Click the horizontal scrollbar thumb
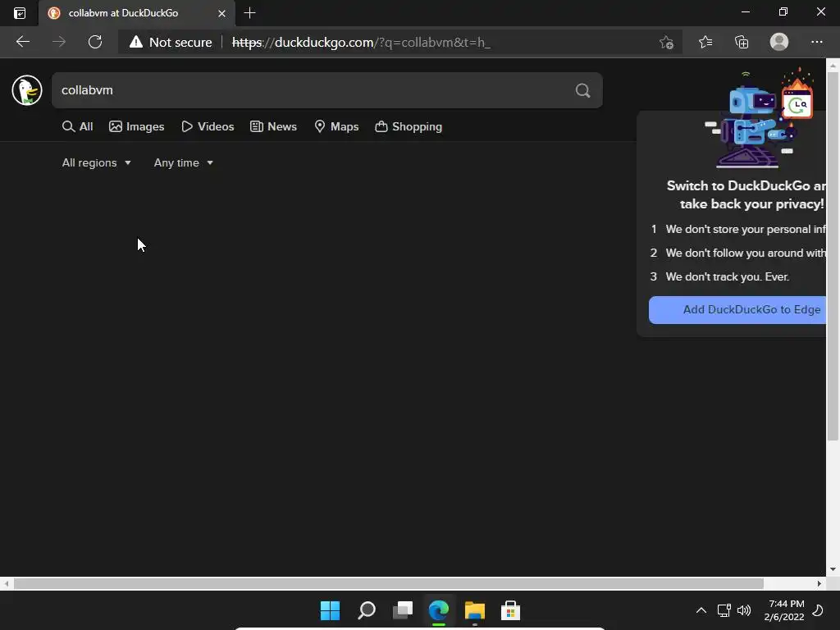 388,583
